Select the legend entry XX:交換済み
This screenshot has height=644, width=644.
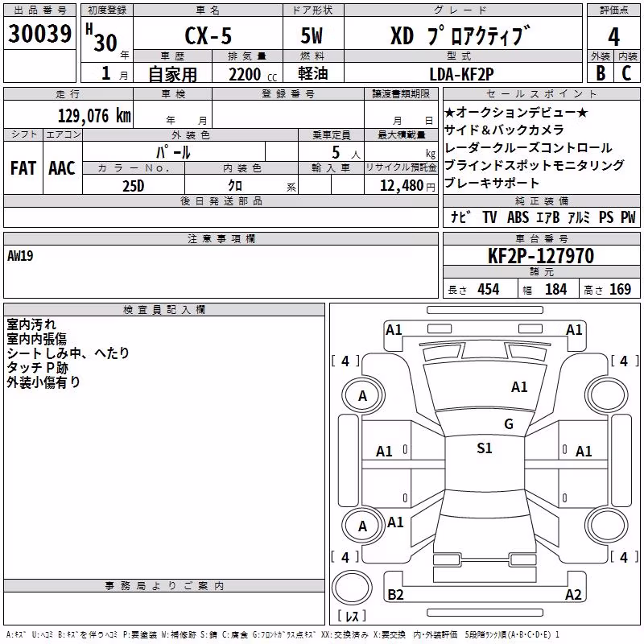point(344,635)
